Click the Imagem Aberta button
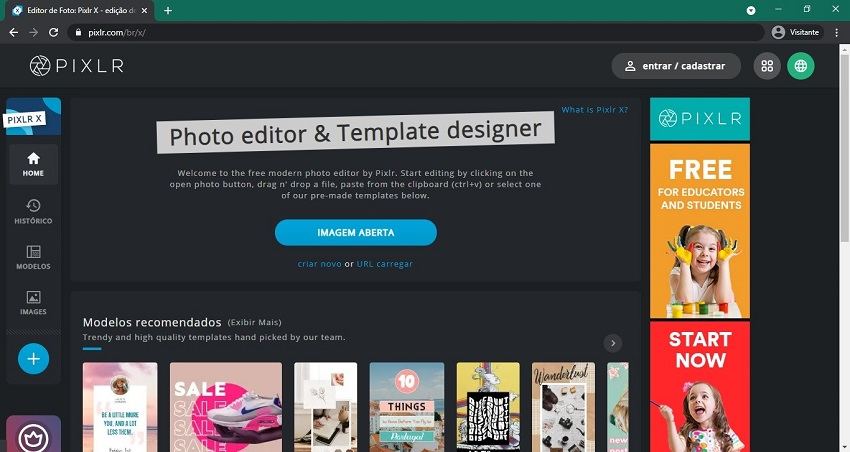Screen dimensions: 850x452 click(356, 232)
